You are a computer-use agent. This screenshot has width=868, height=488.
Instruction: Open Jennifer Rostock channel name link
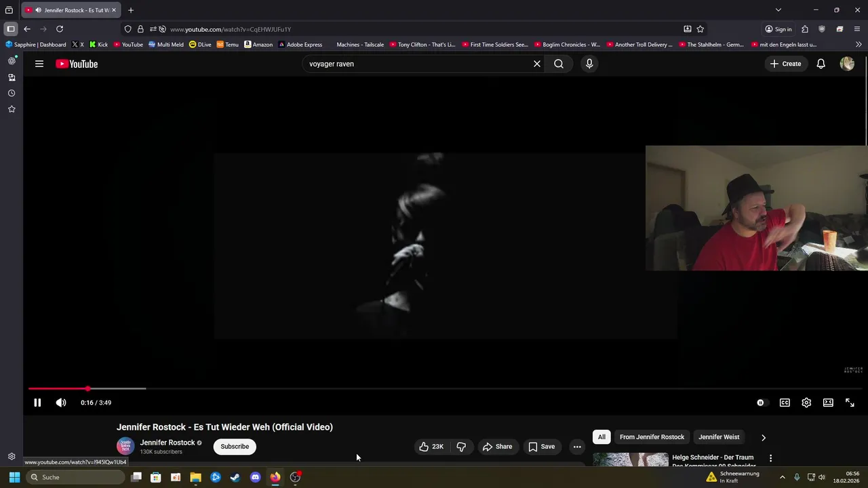coord(167,443)
